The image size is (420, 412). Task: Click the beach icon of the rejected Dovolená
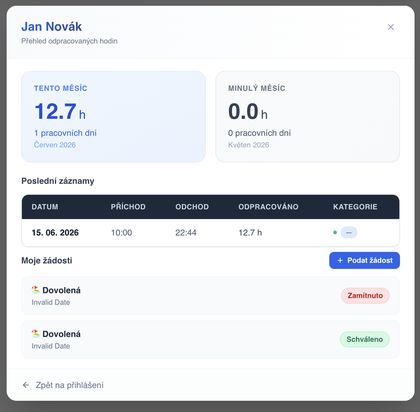click(x=35, y=290)
